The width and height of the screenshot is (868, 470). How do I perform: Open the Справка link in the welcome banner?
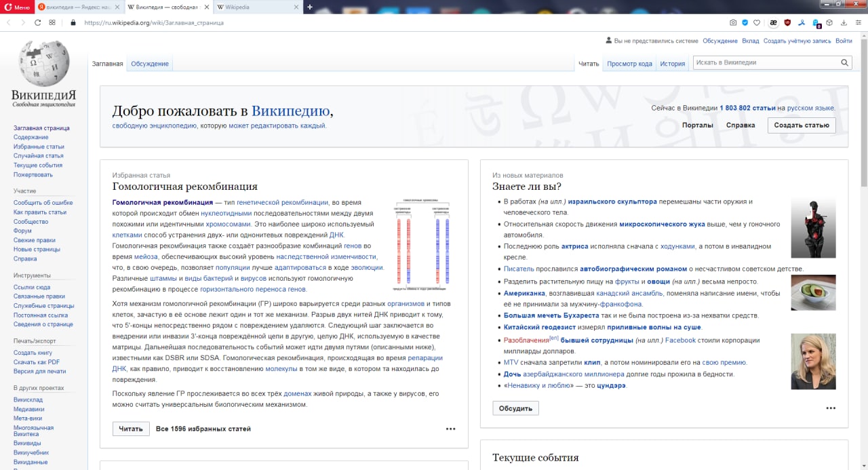(741, 125)
